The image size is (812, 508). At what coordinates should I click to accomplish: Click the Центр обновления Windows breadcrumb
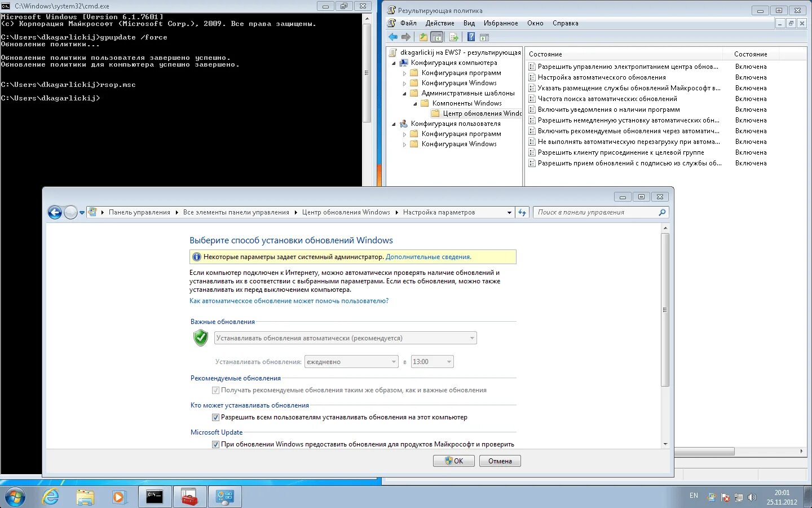coord(346,212)
